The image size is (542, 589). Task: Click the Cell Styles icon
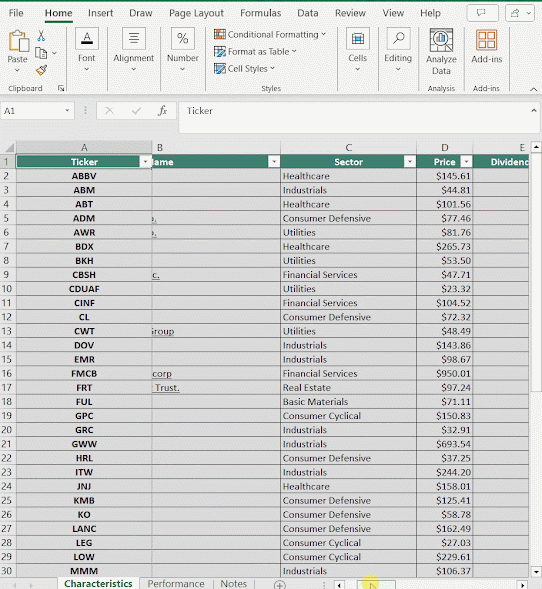click(220, 68)
